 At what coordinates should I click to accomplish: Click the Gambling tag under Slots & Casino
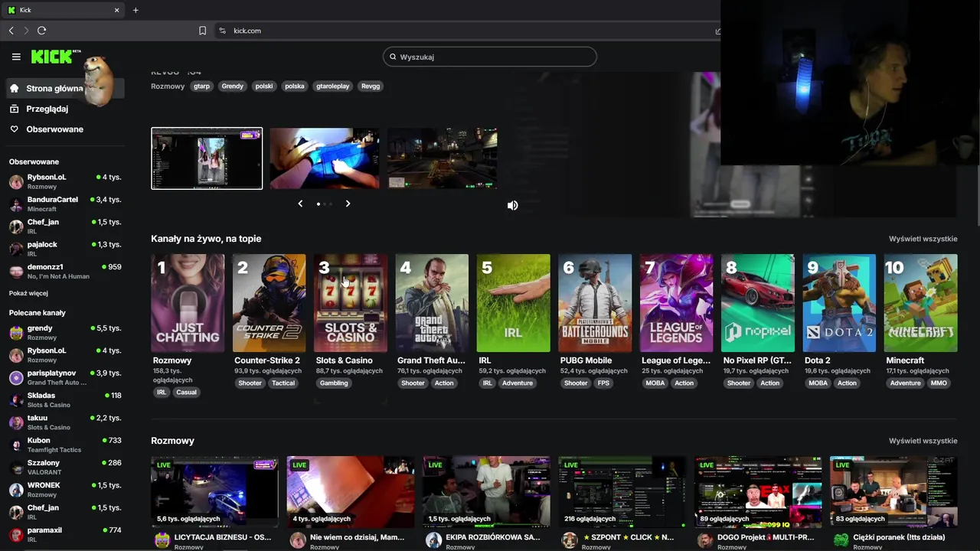(x=334, y=383)
